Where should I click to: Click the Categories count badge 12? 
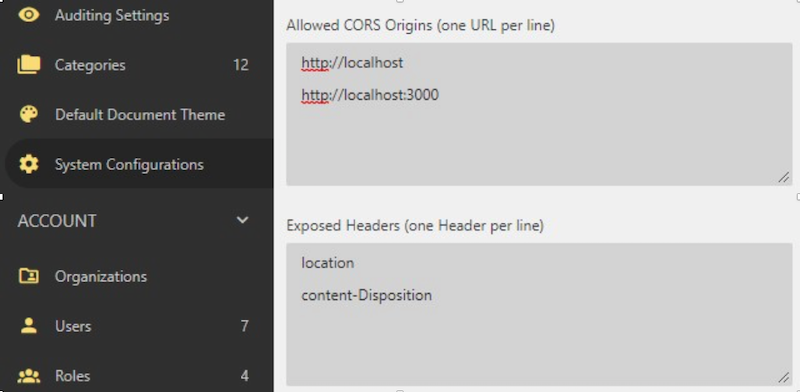[241, 65]
